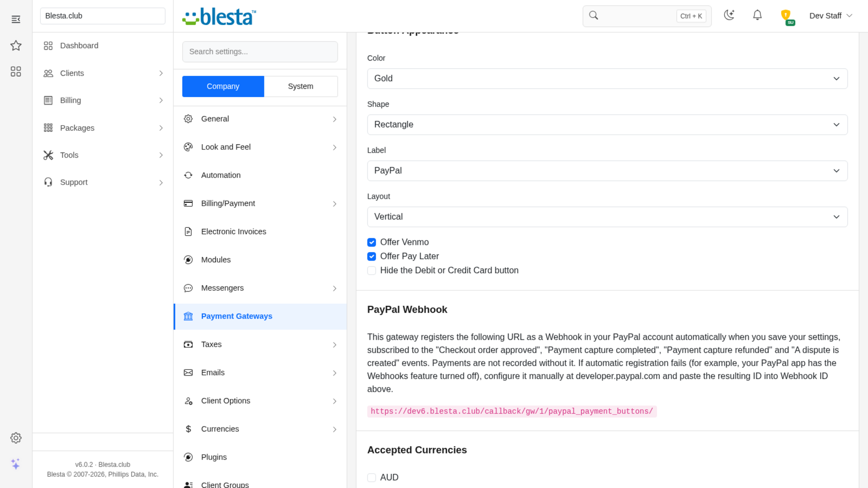Image resolution: width=868 pixels, height=488 pixels.
Task: Click the Electronic Invoices document icon
Action: [x=189, y=232]
